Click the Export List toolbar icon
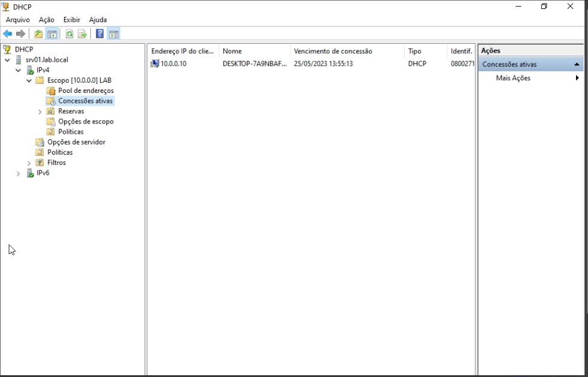This screenshot has width=588, height=377. (81, 34)
